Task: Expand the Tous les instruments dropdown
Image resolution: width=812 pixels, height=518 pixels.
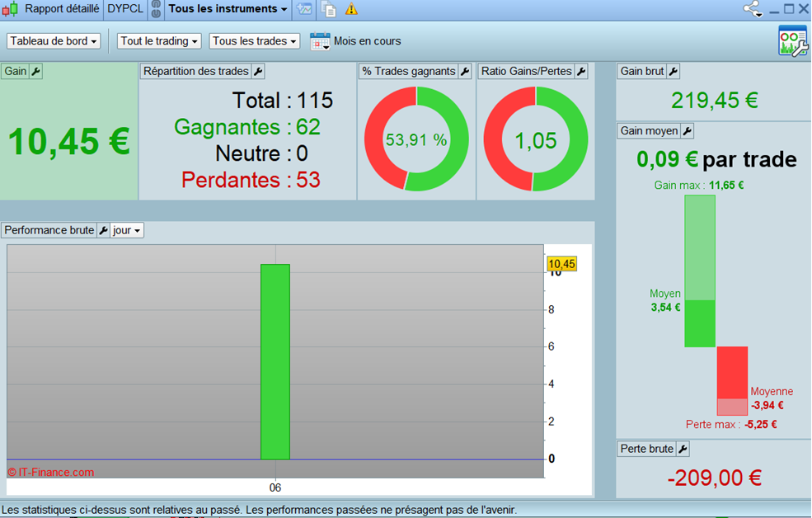Action: (228, 9)
